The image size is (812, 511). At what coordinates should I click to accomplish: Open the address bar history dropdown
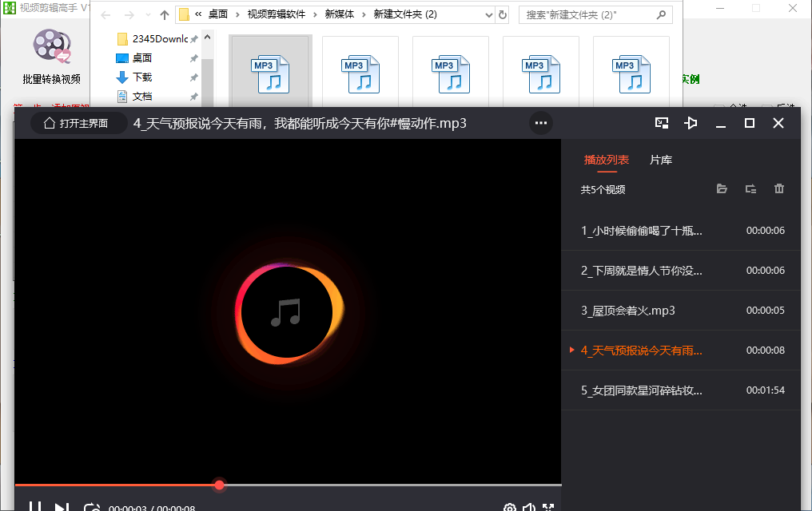point(488,15)
